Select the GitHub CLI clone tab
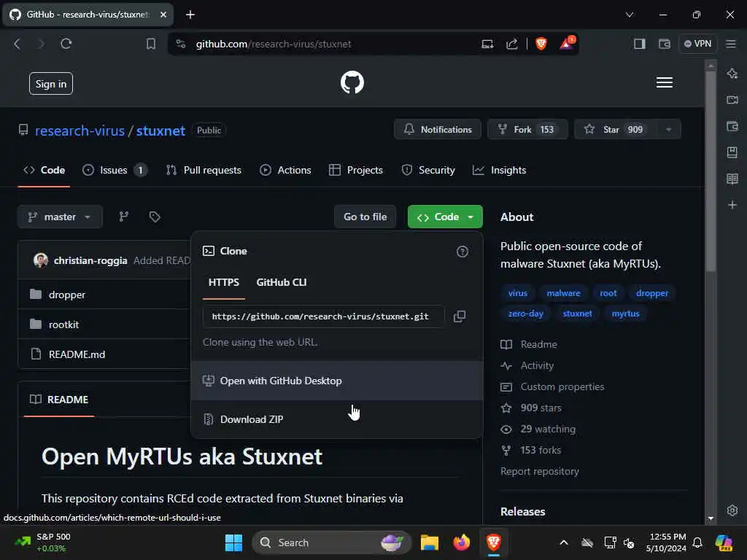747x560 pixels. tap(282, 282)
